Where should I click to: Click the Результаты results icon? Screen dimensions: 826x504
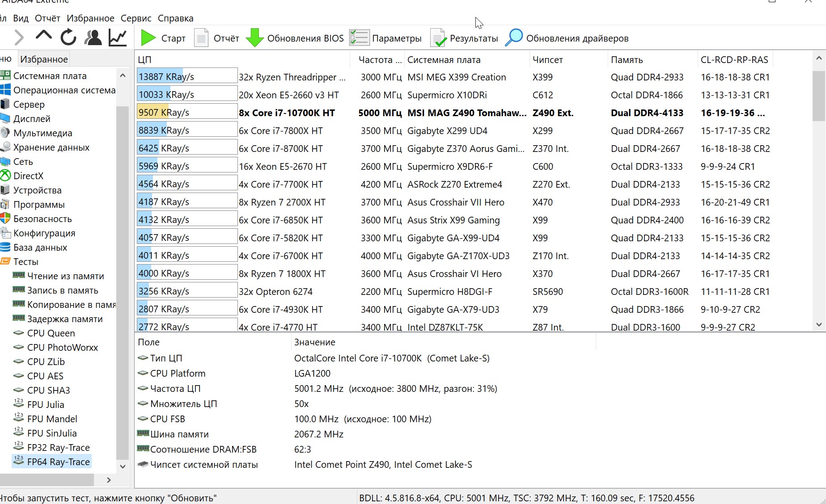click(438, 38)
